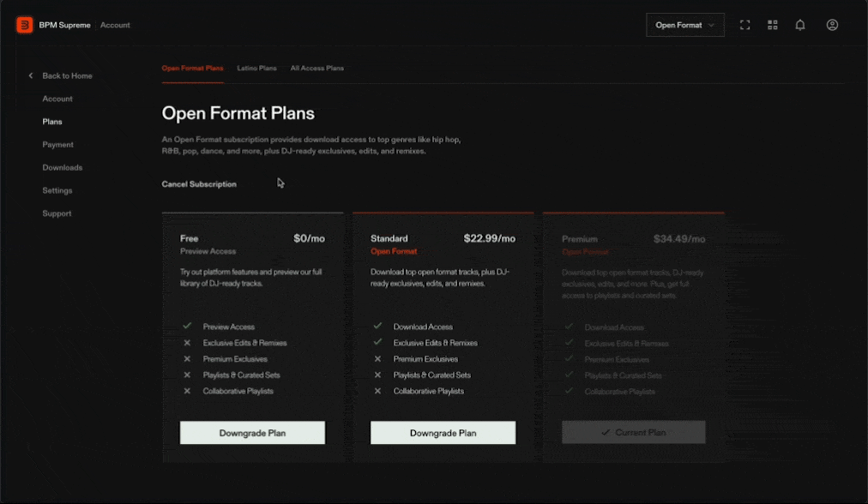Open the grid apps icon
The height and width of the screenshot is (504, 868).
click(x=773, y=25)
